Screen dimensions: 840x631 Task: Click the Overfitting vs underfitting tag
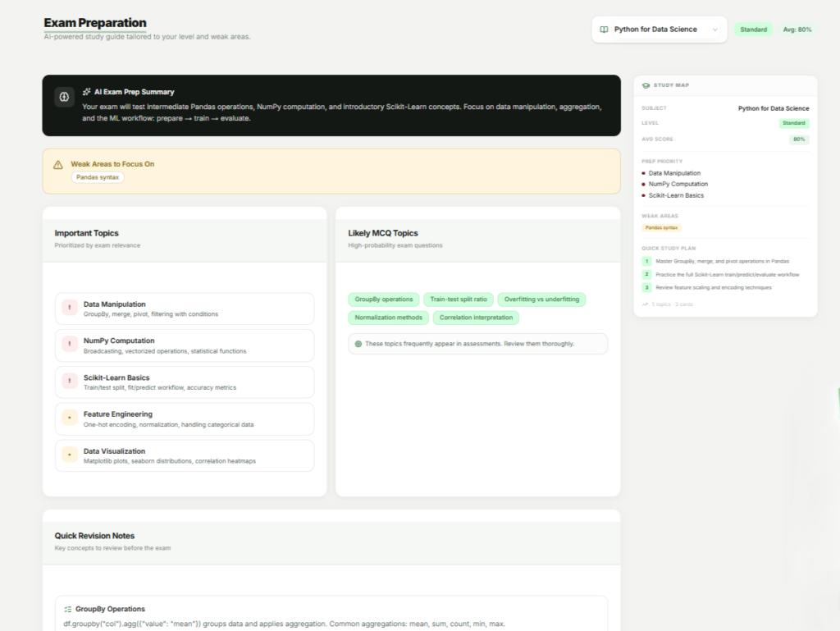click(x=541, y=299)
